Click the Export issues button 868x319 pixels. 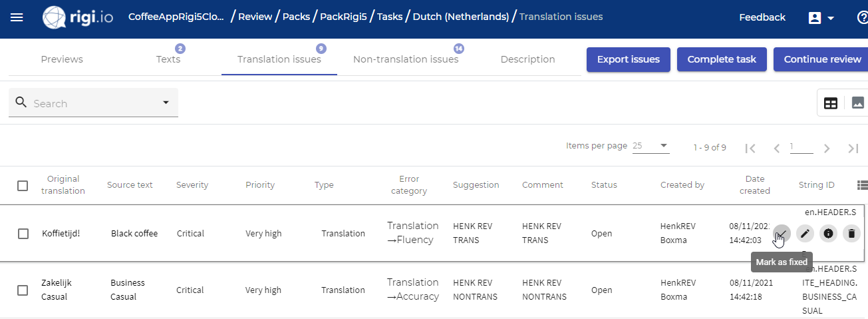[629, 59]
